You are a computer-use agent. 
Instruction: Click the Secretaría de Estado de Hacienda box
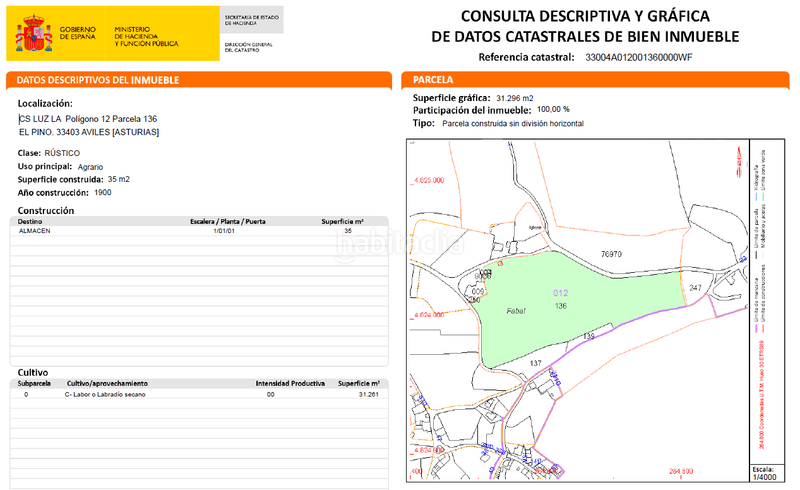pyautogui.click(x=252, y=20)
